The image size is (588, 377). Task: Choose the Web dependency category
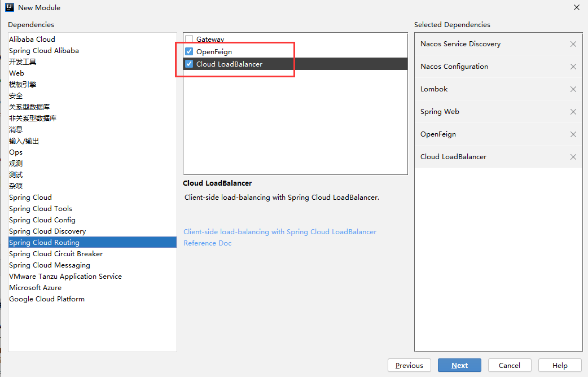coord(92,73)
